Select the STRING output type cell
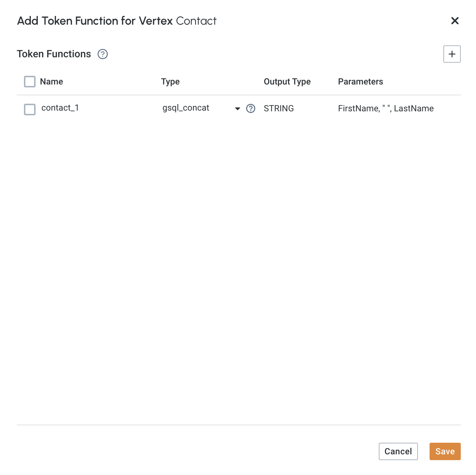 click(x=279, y=108)
